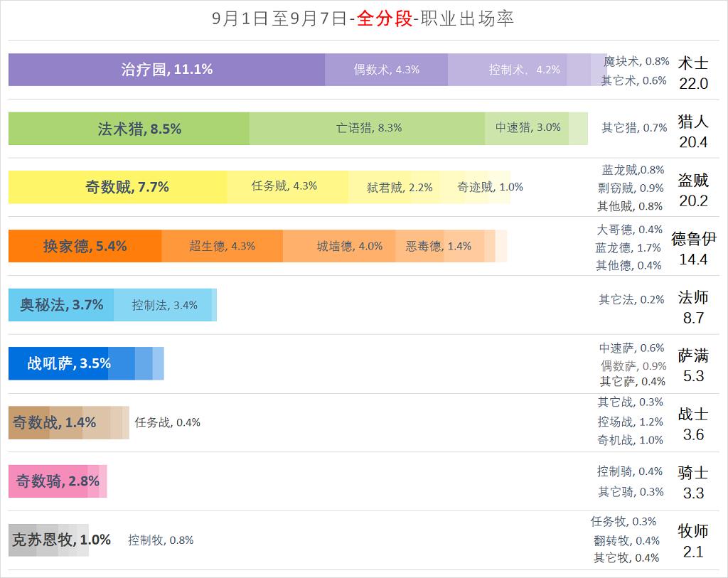The image size is (728, 578).
Task: Click the 城墙德 4.0% bar segment
Action: [339, 246]
